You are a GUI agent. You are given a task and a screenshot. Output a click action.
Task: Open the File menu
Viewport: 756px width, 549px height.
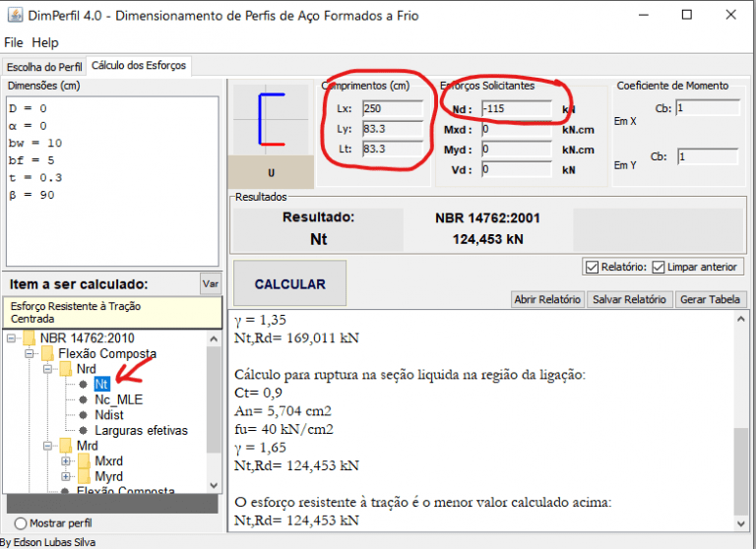[14, 42]
